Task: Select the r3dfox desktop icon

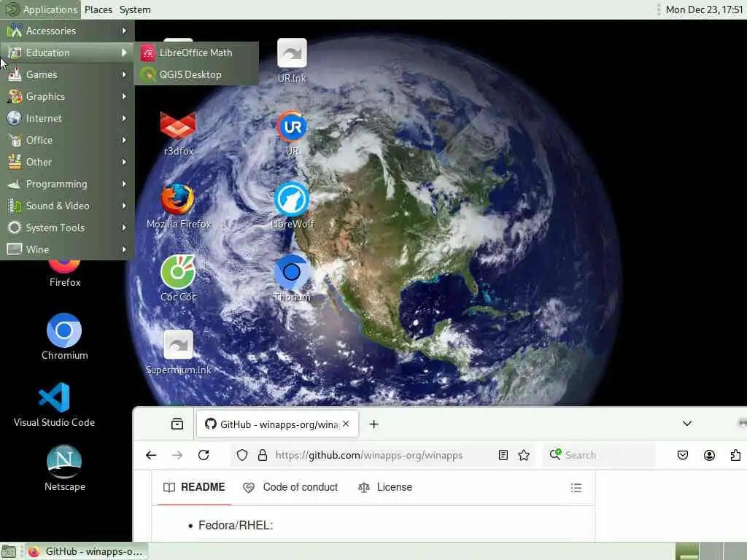Action: [178, 133]
